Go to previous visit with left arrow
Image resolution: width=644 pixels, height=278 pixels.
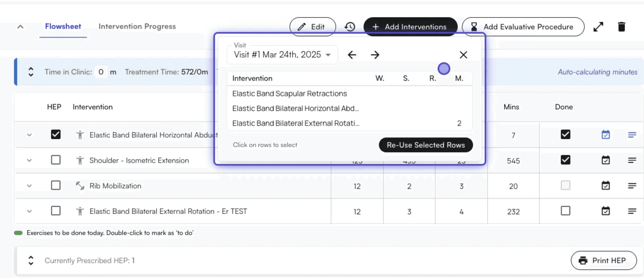click(x=352, y=55)
